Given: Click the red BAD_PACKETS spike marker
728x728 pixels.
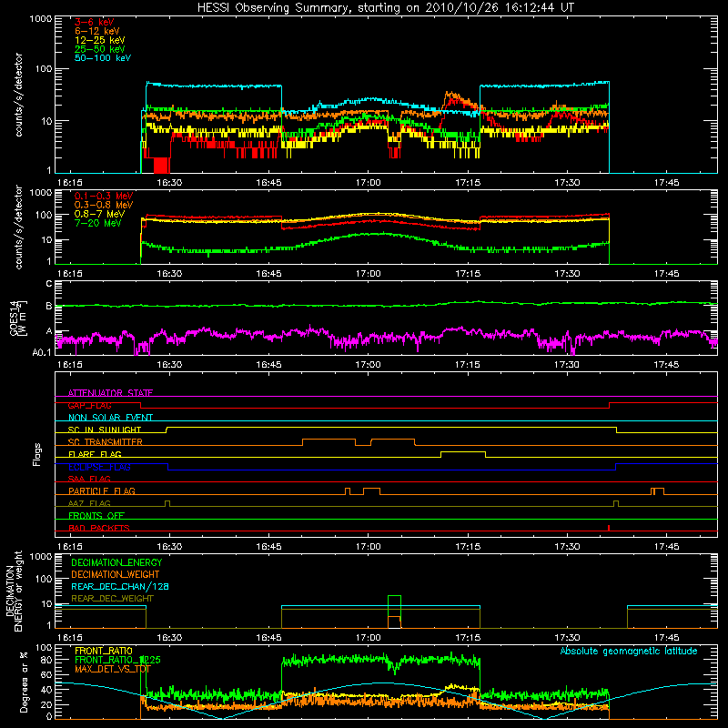Looking at the screenshot, I should coord(609,528).
